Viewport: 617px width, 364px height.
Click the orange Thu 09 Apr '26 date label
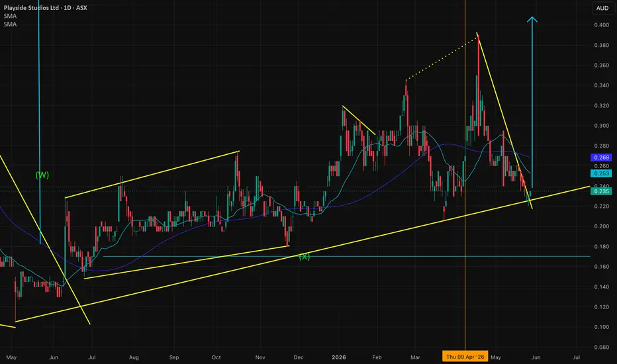click(465, 357)
